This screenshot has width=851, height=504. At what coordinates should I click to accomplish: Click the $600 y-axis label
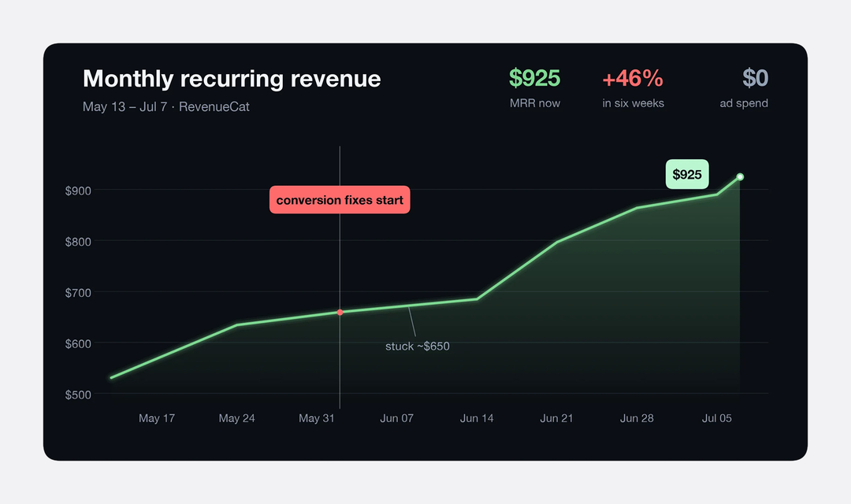click(78, 344)
